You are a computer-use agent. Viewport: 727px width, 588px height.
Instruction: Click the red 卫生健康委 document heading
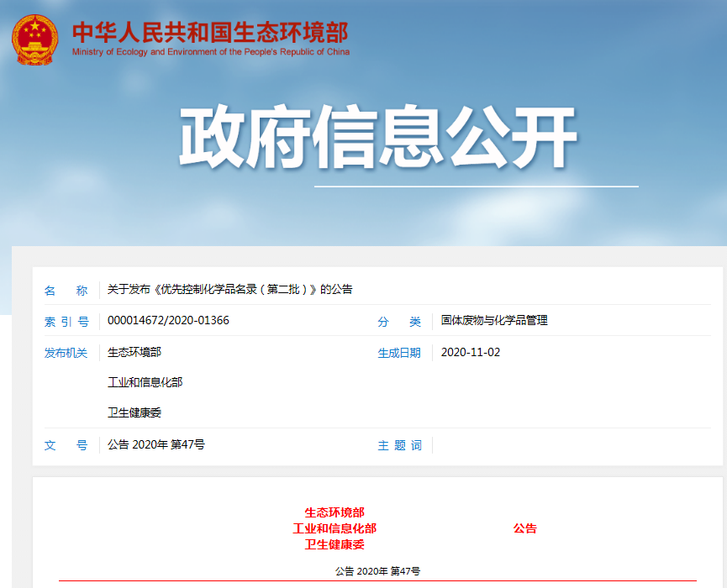pyautogui.click(x=334, y=544)
